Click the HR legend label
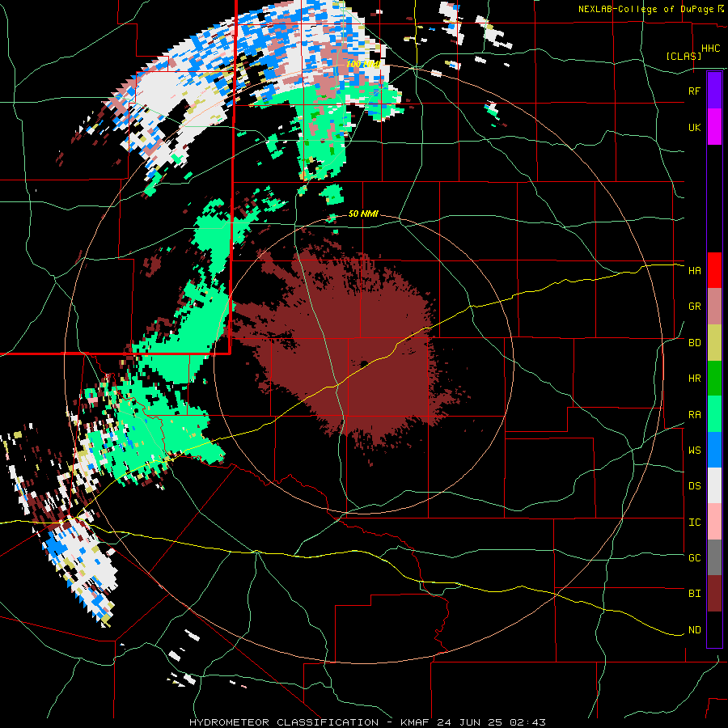 point(694,379)
